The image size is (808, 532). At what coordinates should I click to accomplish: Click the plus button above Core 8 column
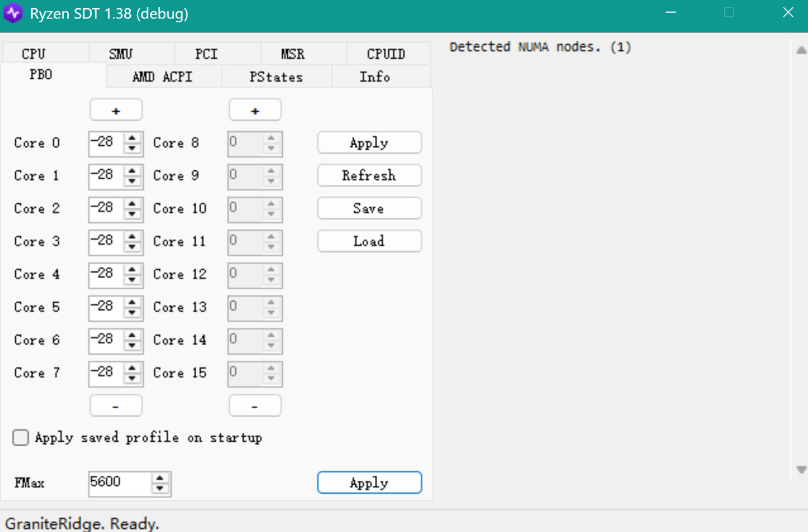(255, 110)
